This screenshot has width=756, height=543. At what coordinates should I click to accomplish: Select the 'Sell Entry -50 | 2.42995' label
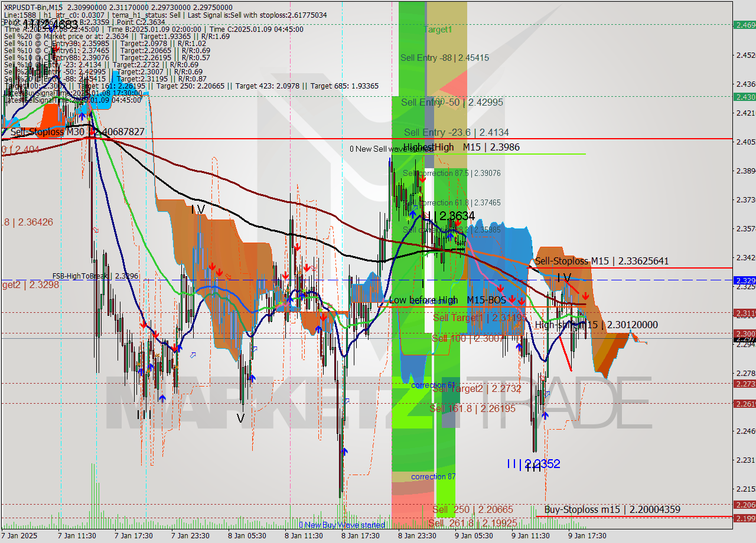pyautogui.click(x=452, y=102)
